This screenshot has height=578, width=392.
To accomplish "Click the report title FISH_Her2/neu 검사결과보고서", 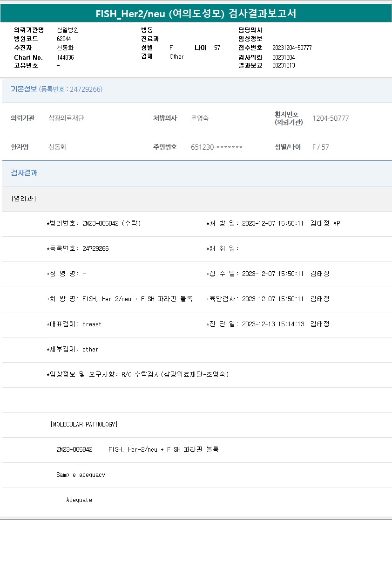I will (x=196, y=14).
